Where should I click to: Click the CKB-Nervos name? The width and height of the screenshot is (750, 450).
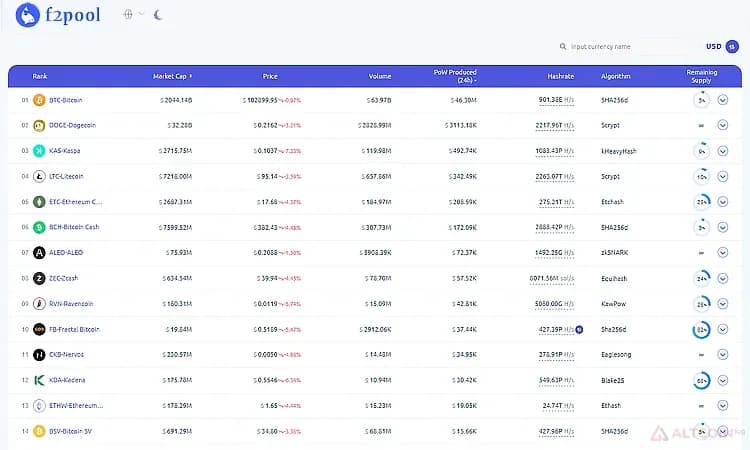66,355
